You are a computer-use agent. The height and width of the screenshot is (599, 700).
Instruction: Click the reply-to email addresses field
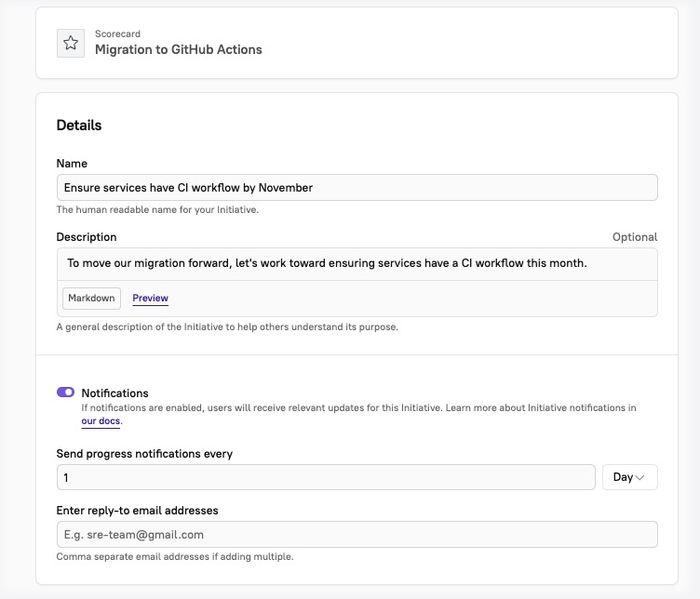[357, 534]
